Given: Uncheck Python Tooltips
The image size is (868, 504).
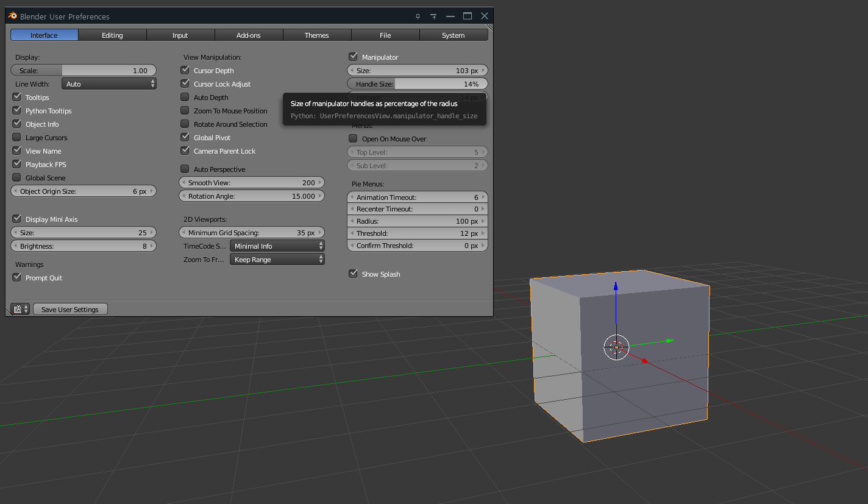Looking at the screenshot, I should pos(16,111).
